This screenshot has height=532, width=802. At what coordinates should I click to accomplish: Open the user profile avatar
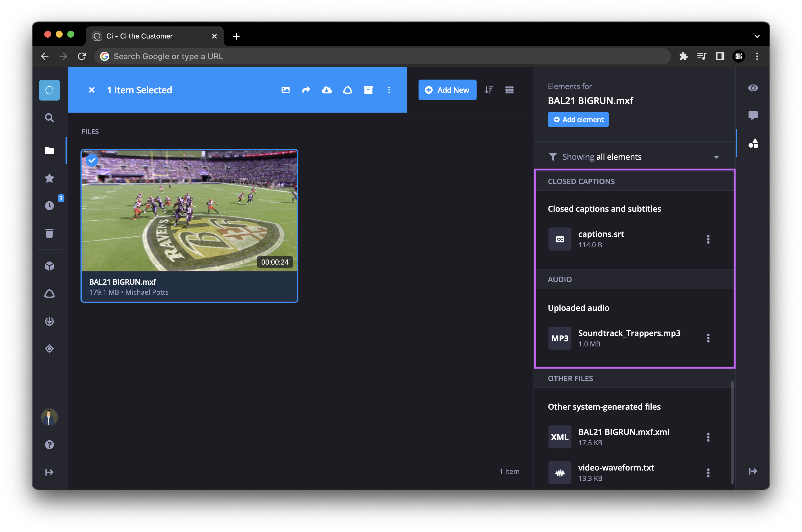pyautogui.click(x=49, y=417)
